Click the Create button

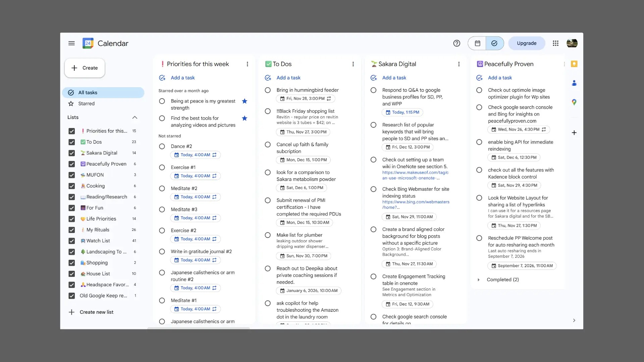pos(84,68)
